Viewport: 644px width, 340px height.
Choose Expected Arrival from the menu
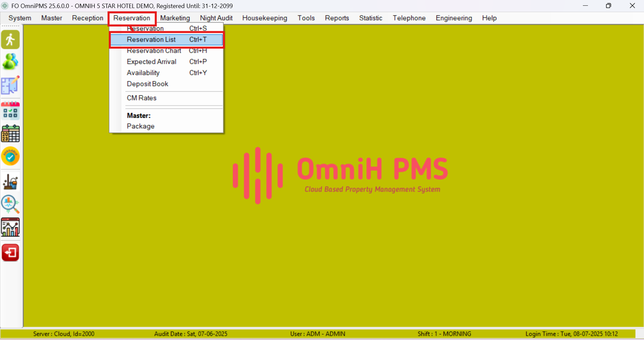[x=167, y=62]
